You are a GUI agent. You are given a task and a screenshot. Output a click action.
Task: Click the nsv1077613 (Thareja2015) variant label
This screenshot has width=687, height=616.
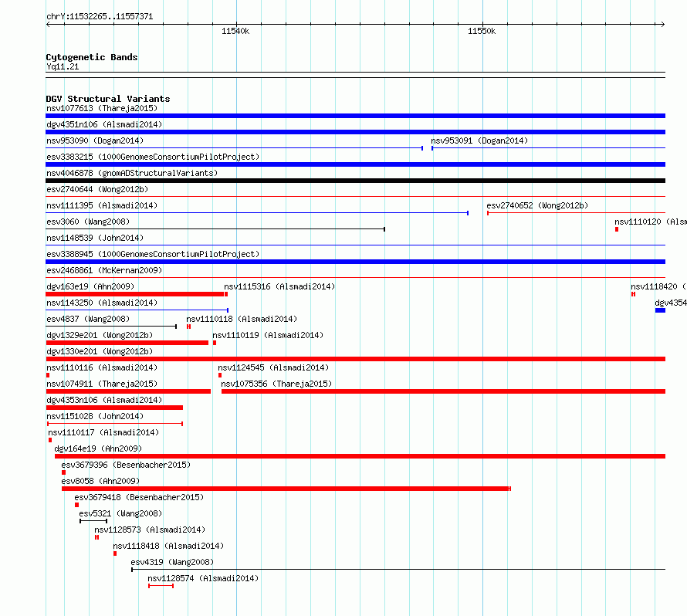(x=102, y=108)
